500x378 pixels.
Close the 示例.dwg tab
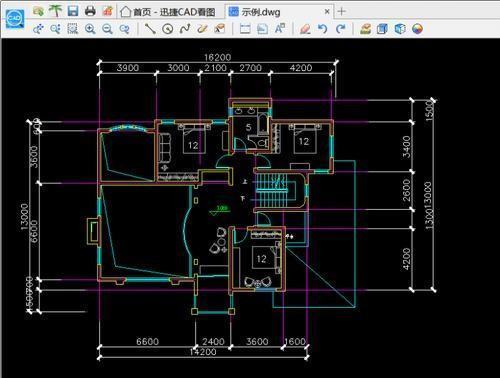click(327, 12)
